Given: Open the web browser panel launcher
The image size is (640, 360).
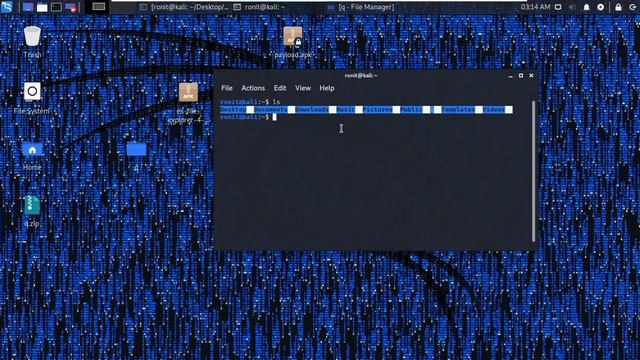Looking at the screenshot, I should 71,7.
